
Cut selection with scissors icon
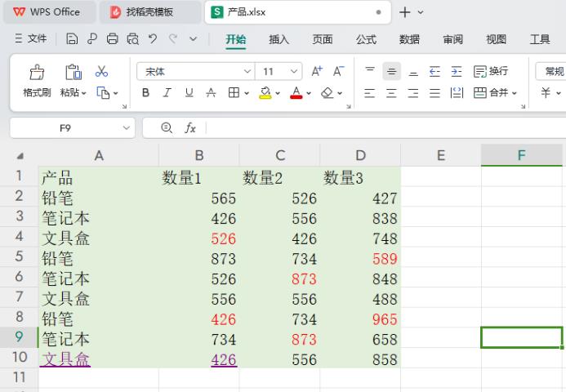click(101, 71)
